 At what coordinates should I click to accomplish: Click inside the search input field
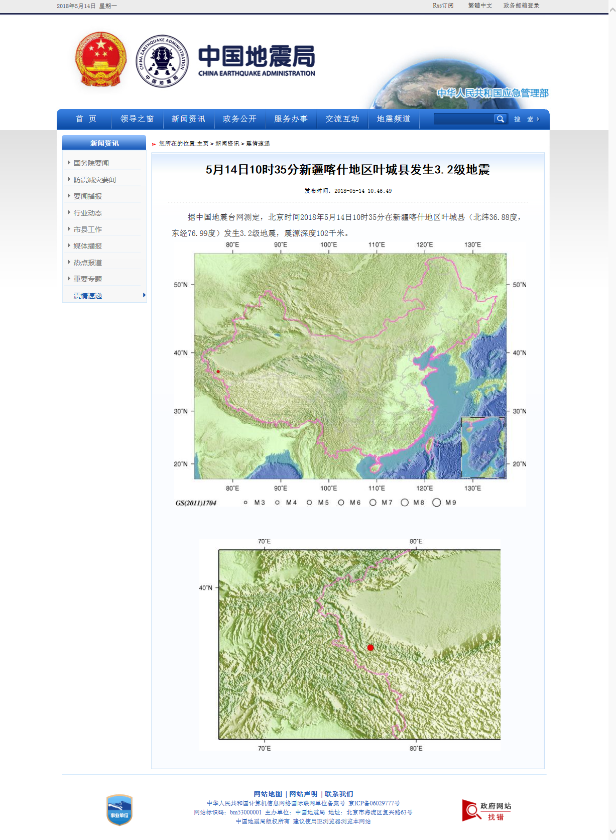[464, 119]
